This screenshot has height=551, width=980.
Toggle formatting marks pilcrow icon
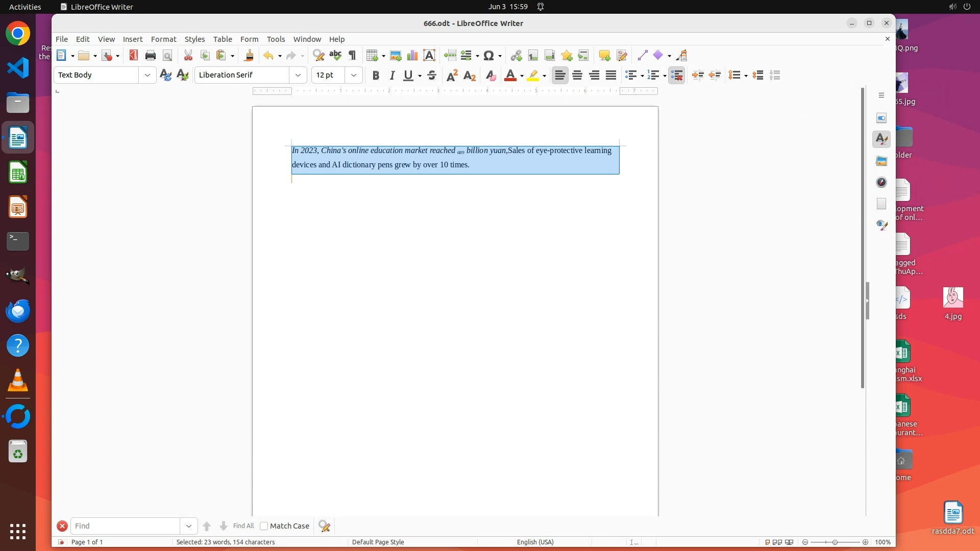point(352,56)
